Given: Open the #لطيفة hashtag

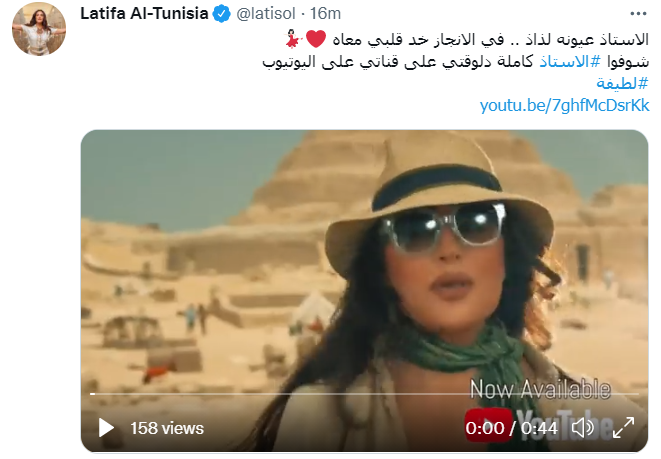Looking at the screenshot, I should (x=622, y=83).
